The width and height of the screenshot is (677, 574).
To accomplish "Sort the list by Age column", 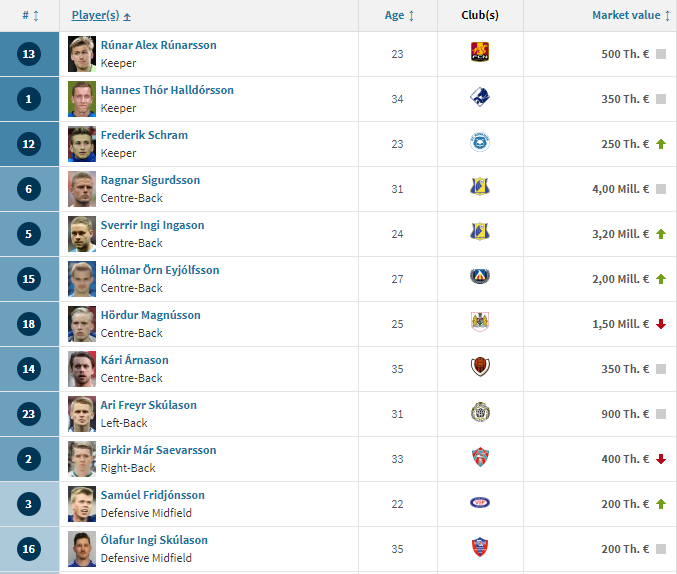I will [399, 16].
